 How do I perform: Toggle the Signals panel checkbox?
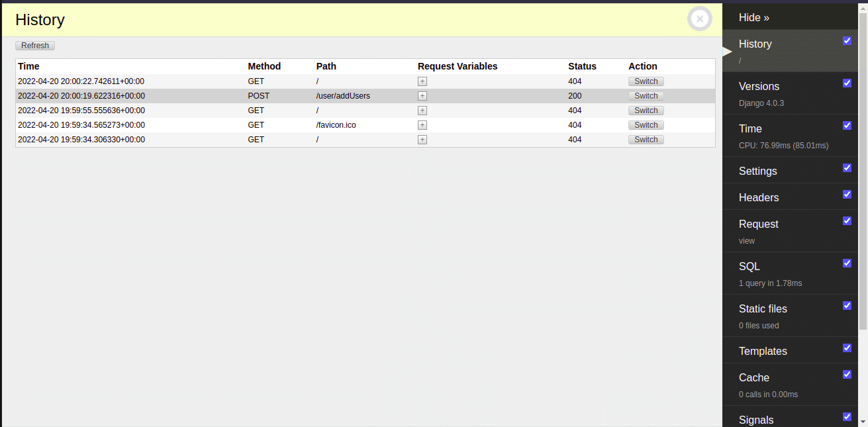(x=847, y=416)
